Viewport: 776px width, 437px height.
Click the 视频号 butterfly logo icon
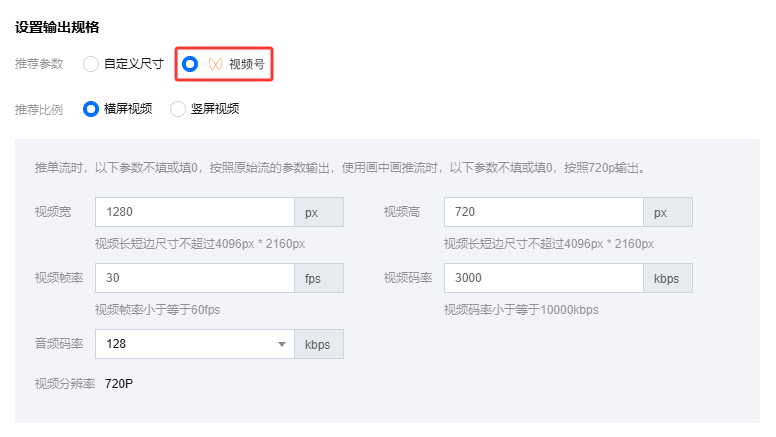point(215,64)
